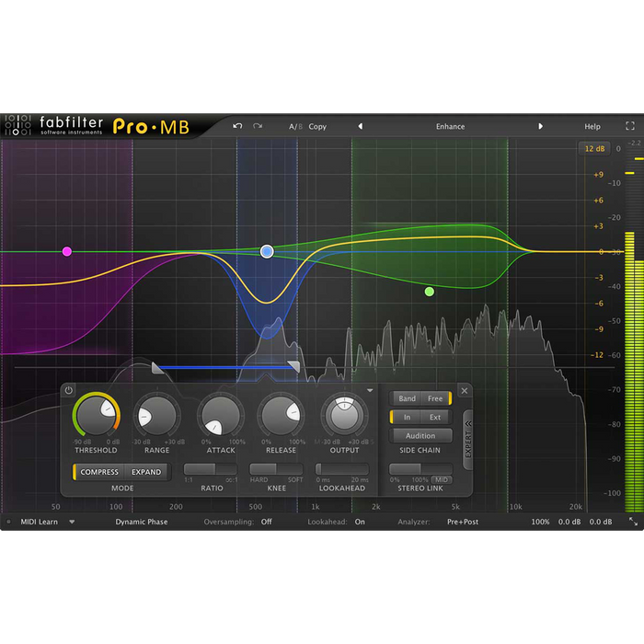Click the redo arrow icon
644x644 pixels.
tap(258, 126)
